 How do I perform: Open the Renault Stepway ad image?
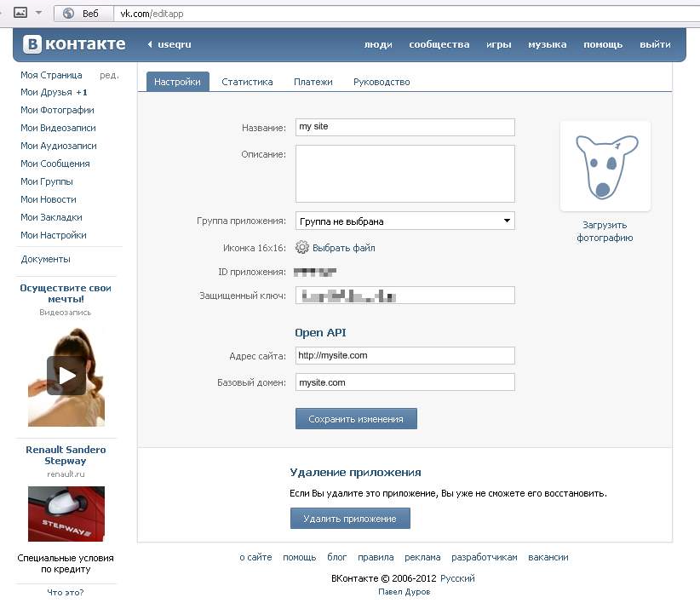[66, 514]
